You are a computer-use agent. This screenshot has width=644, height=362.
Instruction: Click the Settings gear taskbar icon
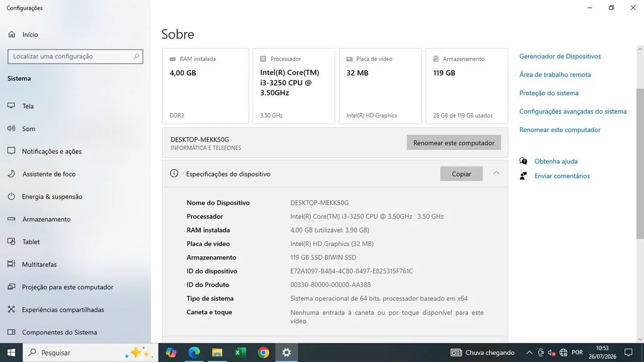pyautogui.click(x=286, y=352)
